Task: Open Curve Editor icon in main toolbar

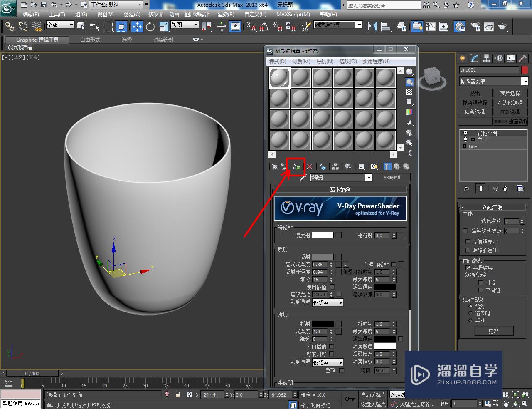Action: pyautogui.click(x=431, y=27)
